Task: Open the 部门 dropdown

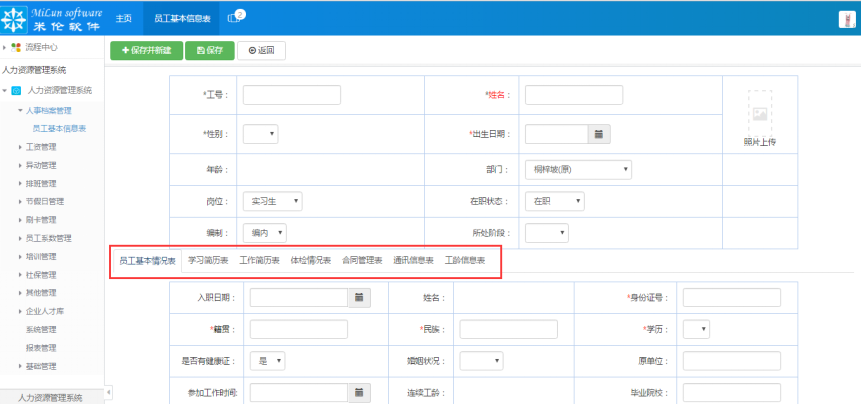Action: tap(578, 169)
